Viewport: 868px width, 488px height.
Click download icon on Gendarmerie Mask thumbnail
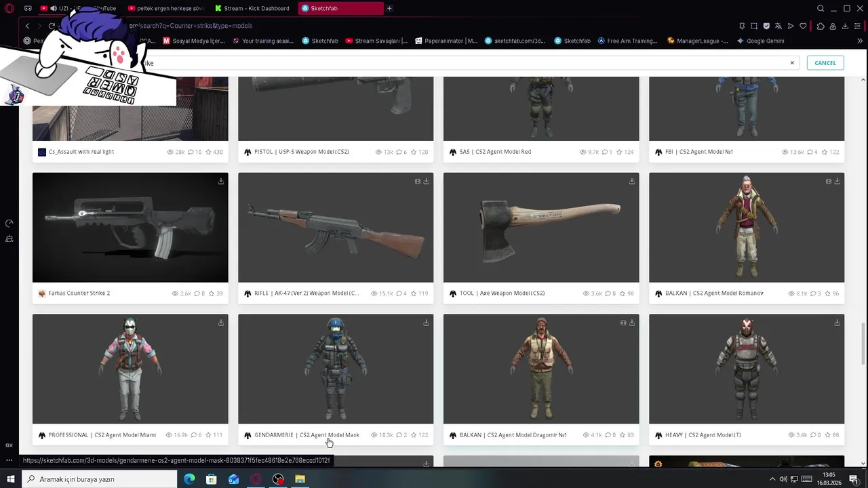coord(426,323)
